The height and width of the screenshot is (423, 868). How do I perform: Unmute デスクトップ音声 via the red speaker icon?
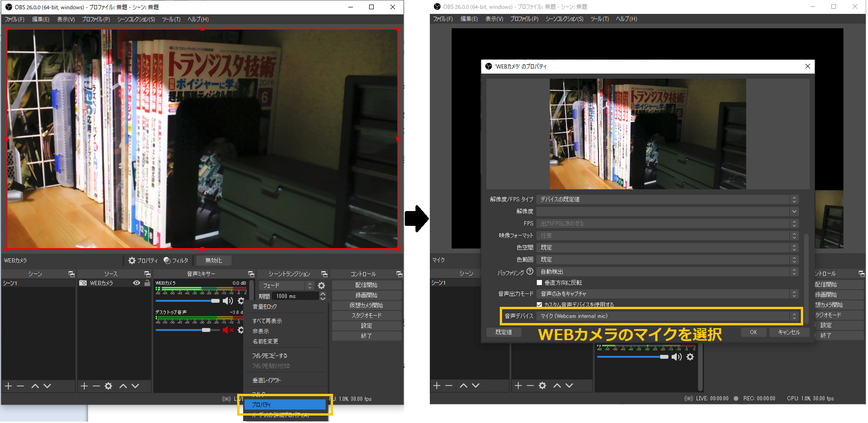coord(227,330)
